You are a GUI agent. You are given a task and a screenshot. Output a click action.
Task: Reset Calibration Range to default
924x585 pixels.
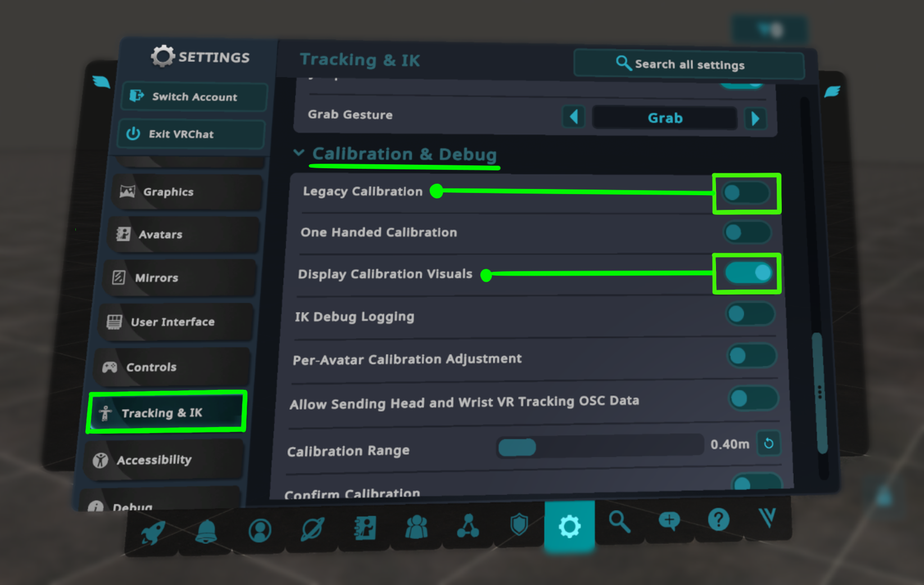click(768, 444)
